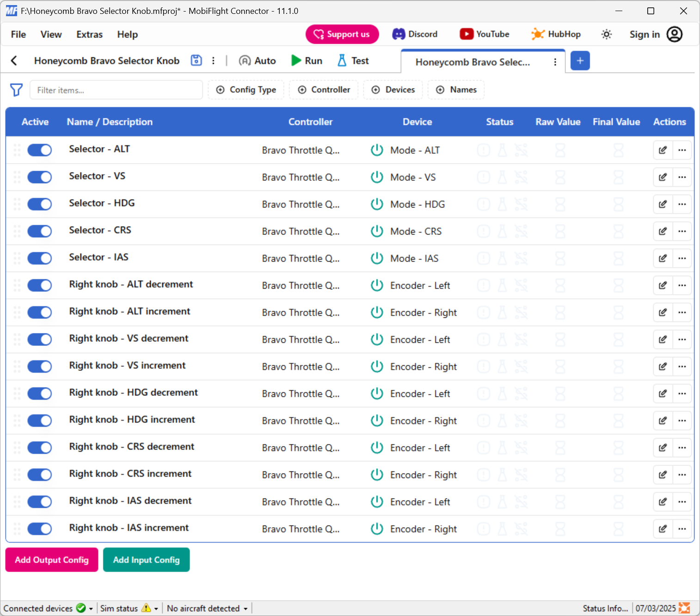Toggle active switch for Selector - IAS
The image size is (700, 616).
pyautogui.click(x=39, y=258)
